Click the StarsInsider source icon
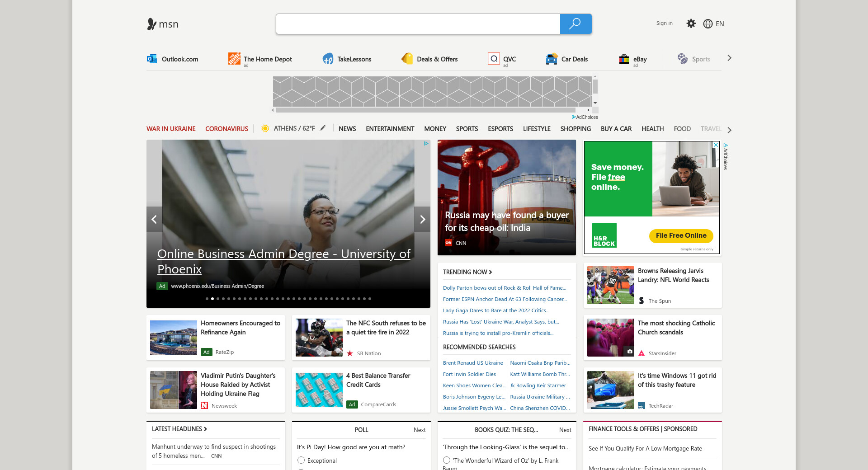 (x=642, y=353)
